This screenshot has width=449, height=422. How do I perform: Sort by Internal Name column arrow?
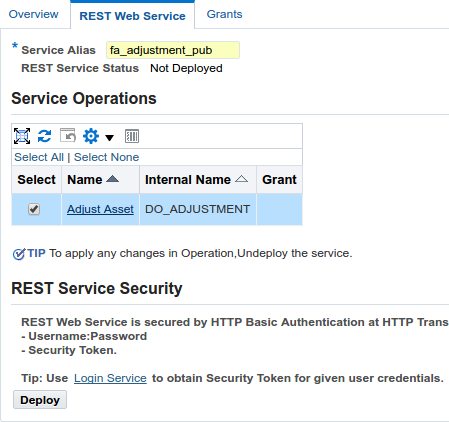pos(241,179)
